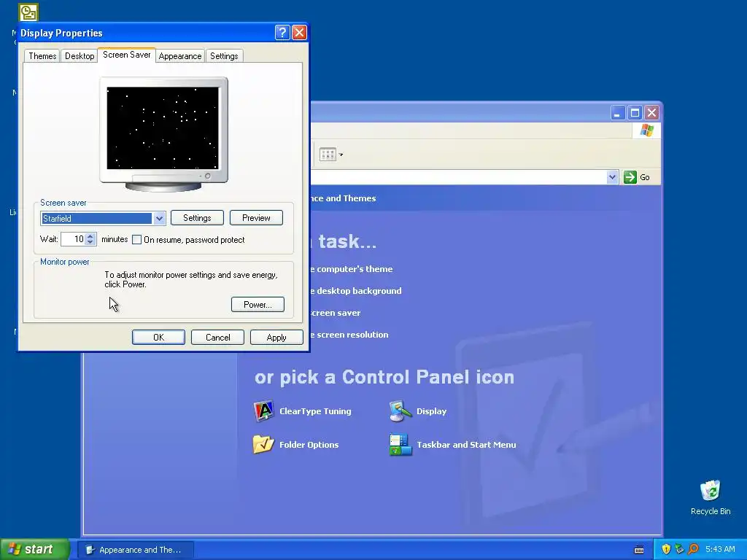Image resolution: width=747 pixels, height=560 pixels.
Task: Decrease wait minutes with down arrow
Action: (90, 242)
